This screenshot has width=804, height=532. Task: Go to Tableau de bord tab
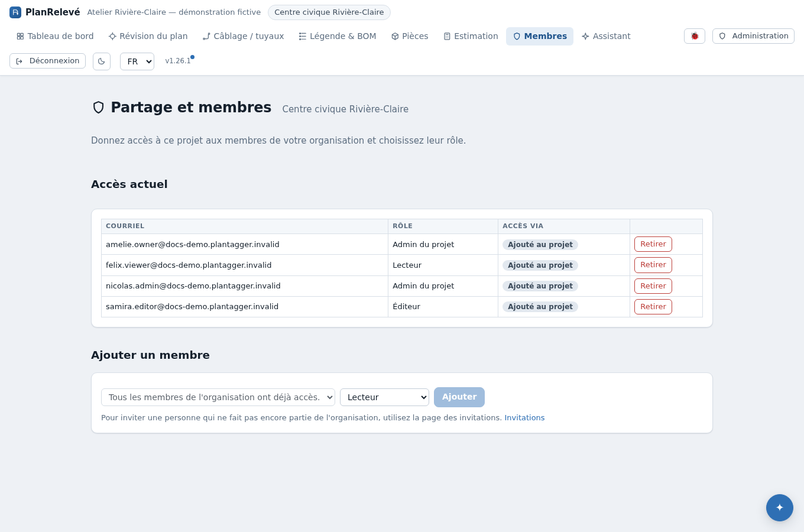click(x=55, y=36)
